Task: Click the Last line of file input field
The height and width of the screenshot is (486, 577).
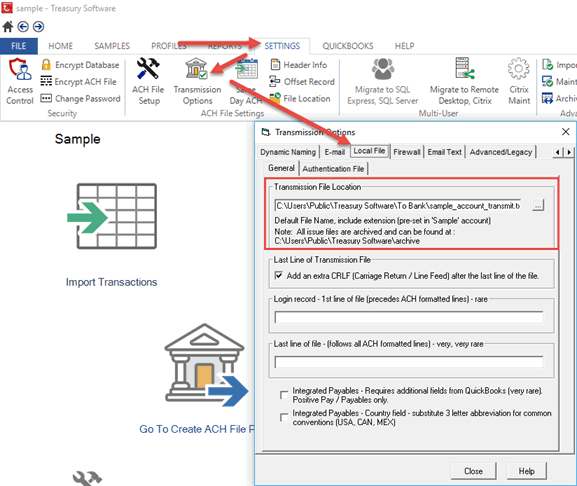Action: [x=409, y=362]
